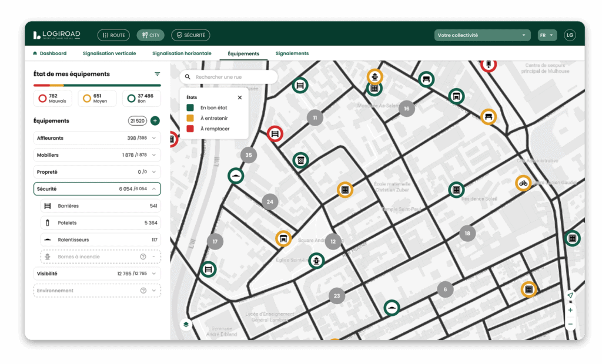Close the États legend panel

pos(239,97)
